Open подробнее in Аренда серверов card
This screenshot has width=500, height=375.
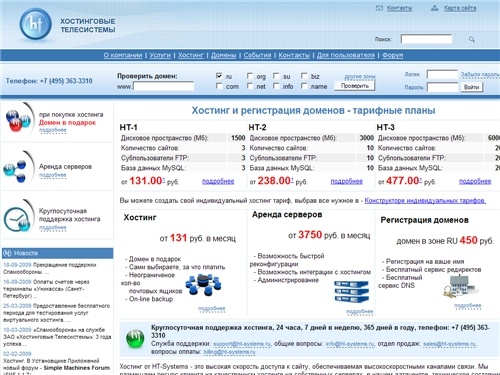[360, 311]
